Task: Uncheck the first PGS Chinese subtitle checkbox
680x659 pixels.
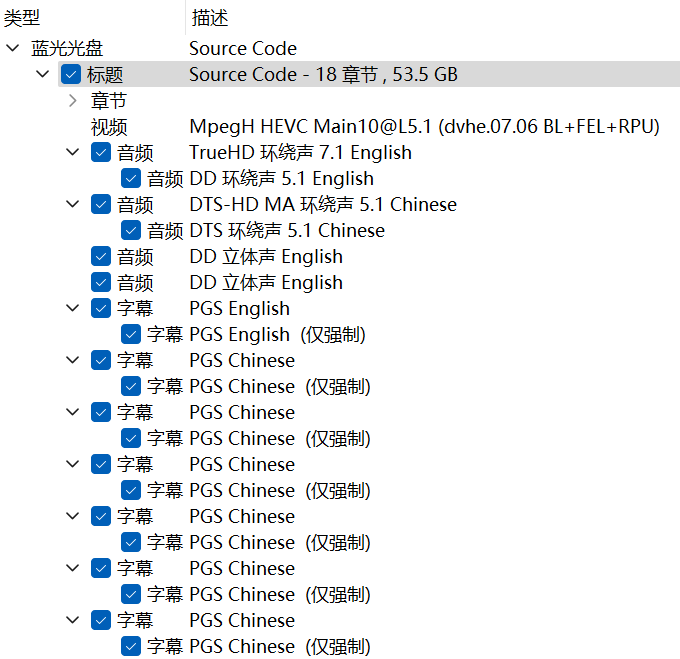Action: 101,360
